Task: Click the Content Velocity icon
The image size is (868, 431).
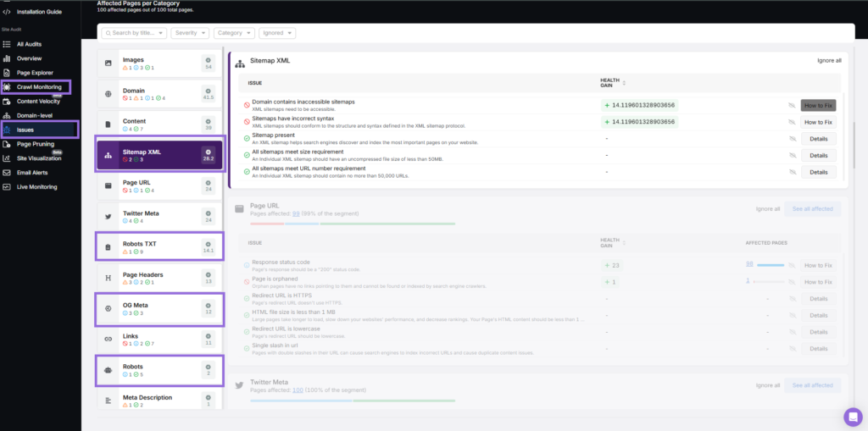Action: pyautogui.click(x=7, y=102)
